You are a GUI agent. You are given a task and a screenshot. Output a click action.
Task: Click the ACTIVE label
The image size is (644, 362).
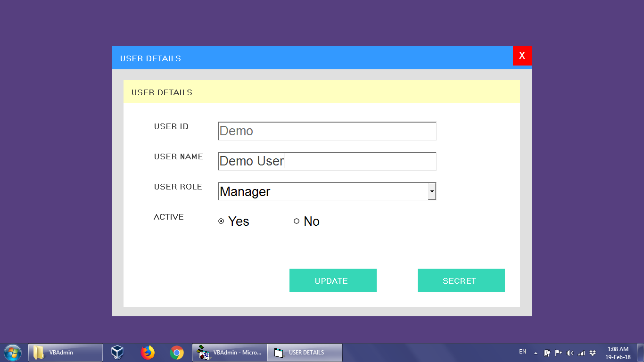coord(169,217)
